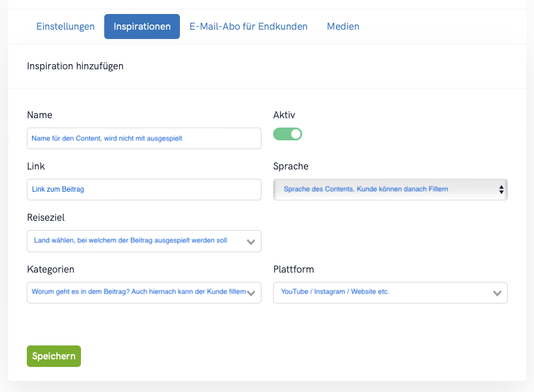Click the chevron icon in Kategorien field
The height and width of the screenshot is (392, 534).
click(x=251, y=293)
